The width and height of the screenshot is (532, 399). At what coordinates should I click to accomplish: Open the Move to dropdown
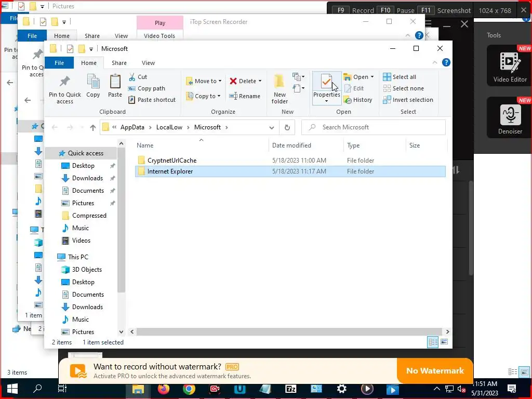[x=204, y=81]
